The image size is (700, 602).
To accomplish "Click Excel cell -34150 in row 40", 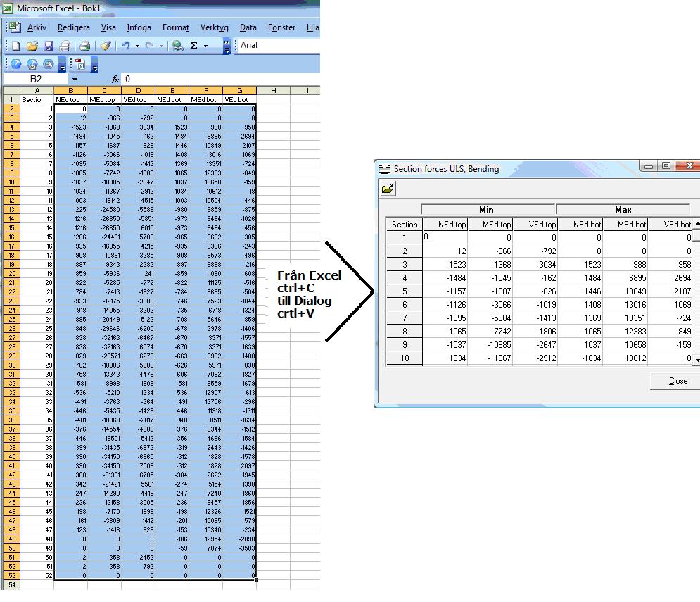I will coord(104,457).
